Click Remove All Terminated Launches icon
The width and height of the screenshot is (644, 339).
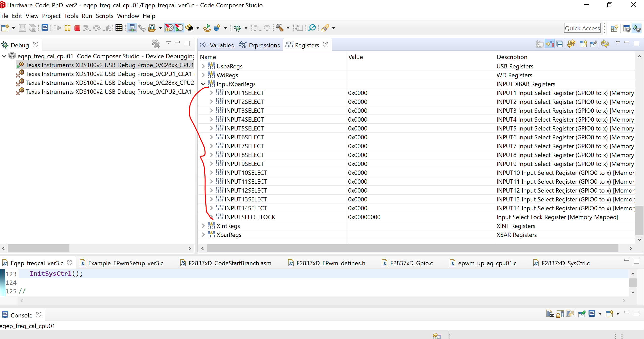point(156,44)
